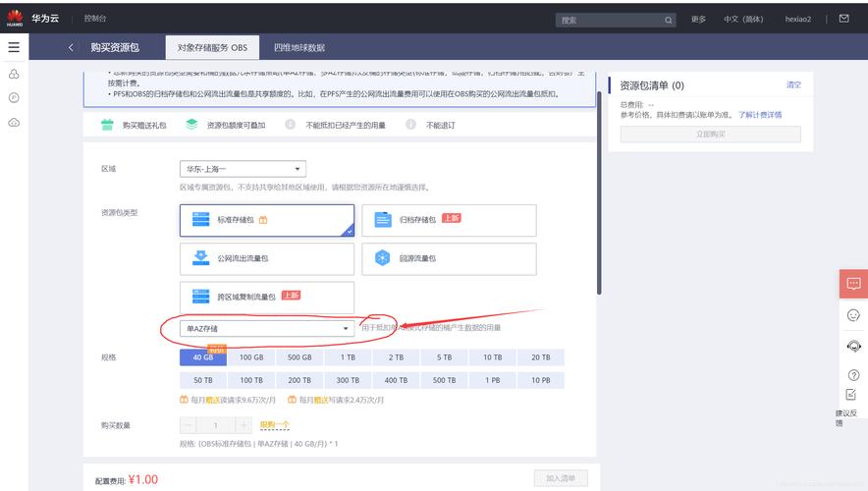Open the 了解计费详情 link

760,115
